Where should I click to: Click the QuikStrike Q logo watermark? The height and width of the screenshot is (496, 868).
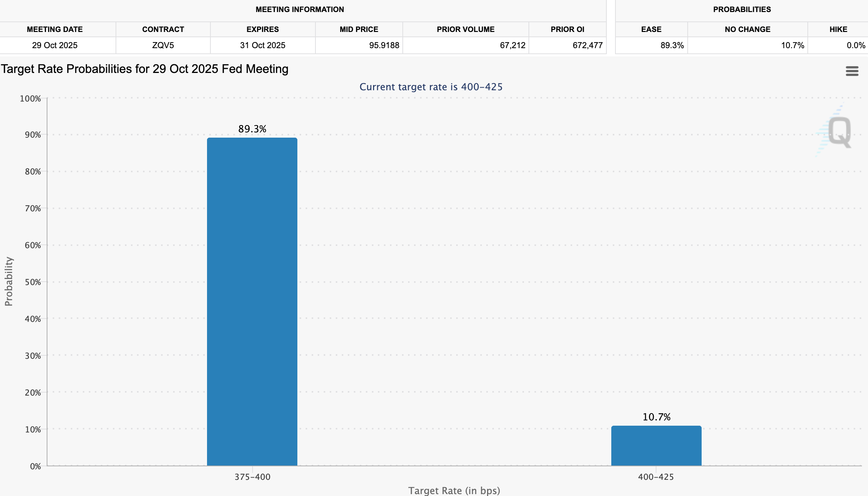point(839,132)
